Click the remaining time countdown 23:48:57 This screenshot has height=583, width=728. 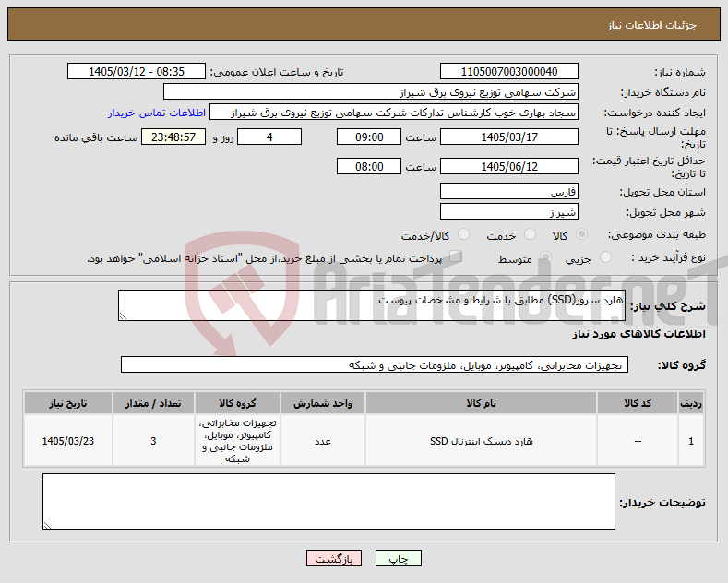coord(173,137)
